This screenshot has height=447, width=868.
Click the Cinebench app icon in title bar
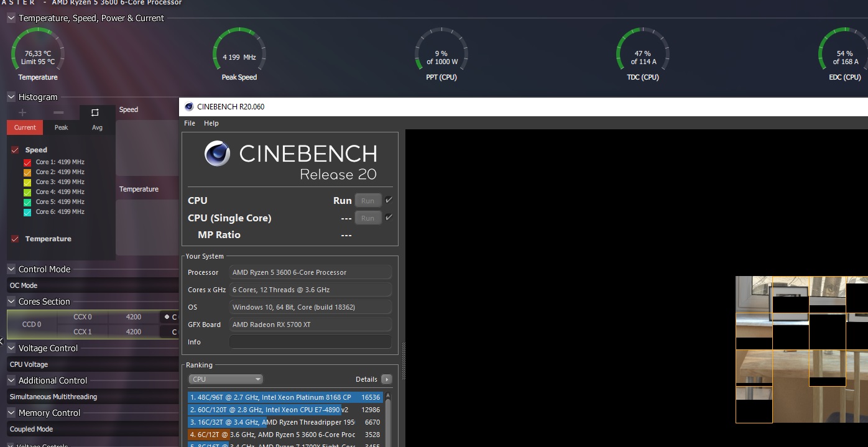[189, 106]
